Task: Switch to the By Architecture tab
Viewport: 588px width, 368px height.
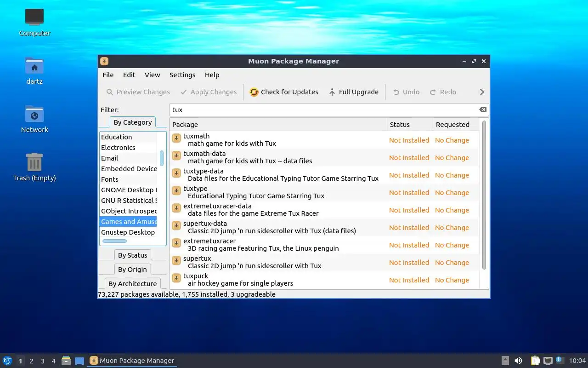Action: point(133,284)
